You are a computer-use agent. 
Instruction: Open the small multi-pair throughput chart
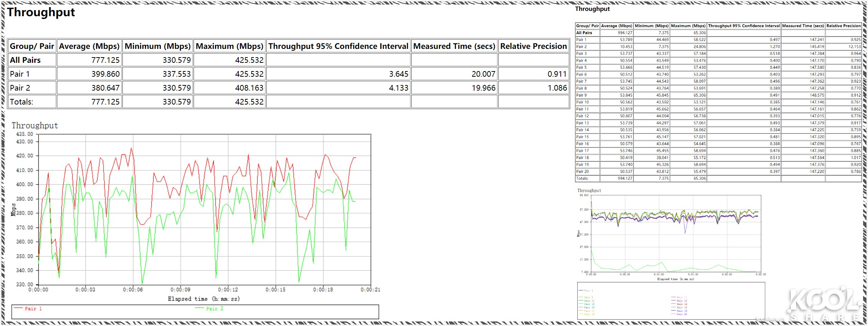674,235
